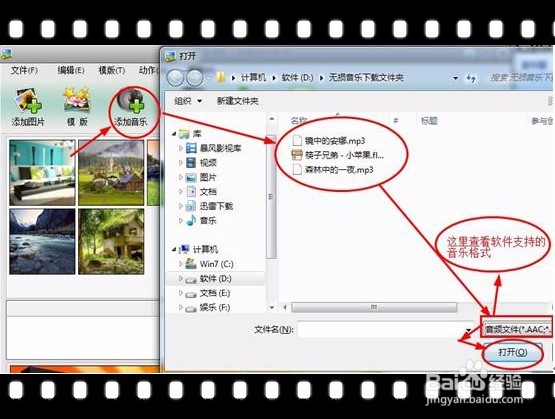Expand the 图片 tree node arrow
The width and height of the screenshot is (555, 419).
click(181, 177)
